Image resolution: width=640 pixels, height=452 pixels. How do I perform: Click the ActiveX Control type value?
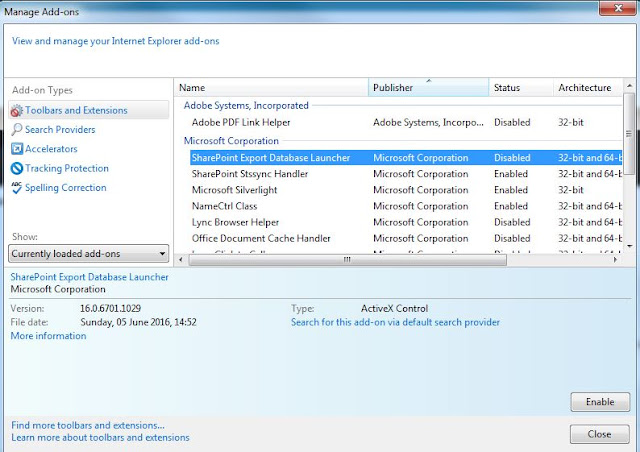tap(394, 308)
